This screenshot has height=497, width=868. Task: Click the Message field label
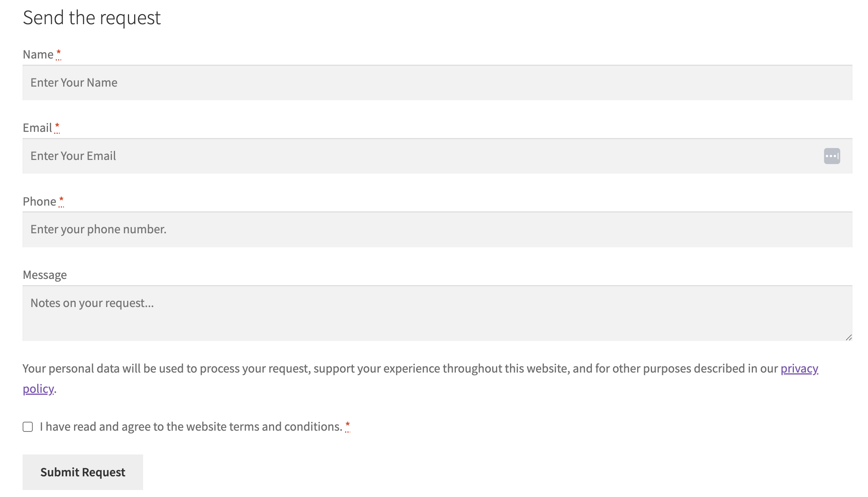coord(45,275)
